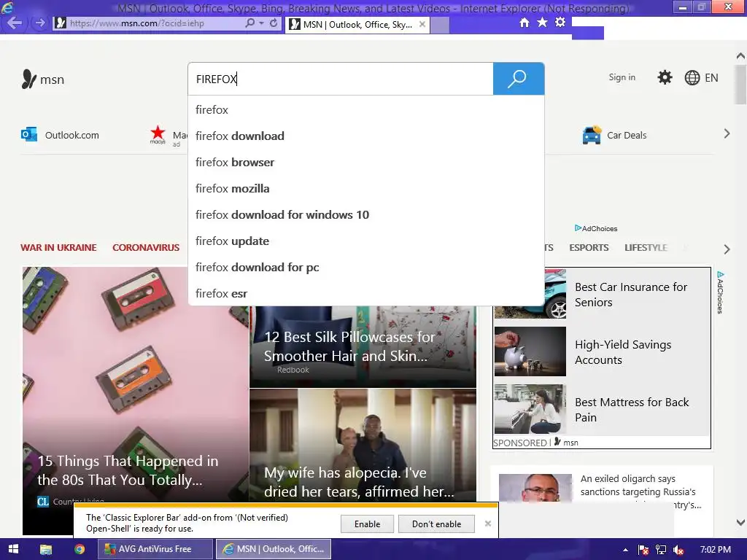
Task: Select the 'firefox download for pc' suggestion
Action: point(366,267)
